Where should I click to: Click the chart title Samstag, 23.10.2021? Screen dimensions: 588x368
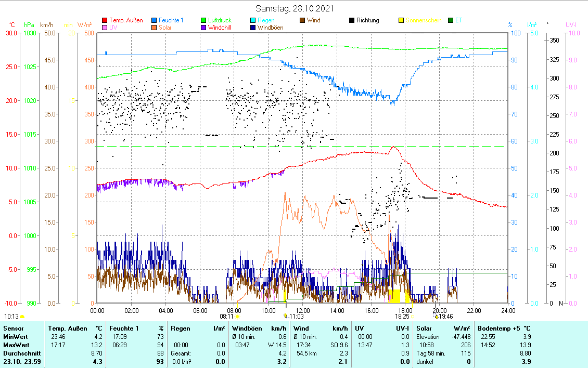295,9
